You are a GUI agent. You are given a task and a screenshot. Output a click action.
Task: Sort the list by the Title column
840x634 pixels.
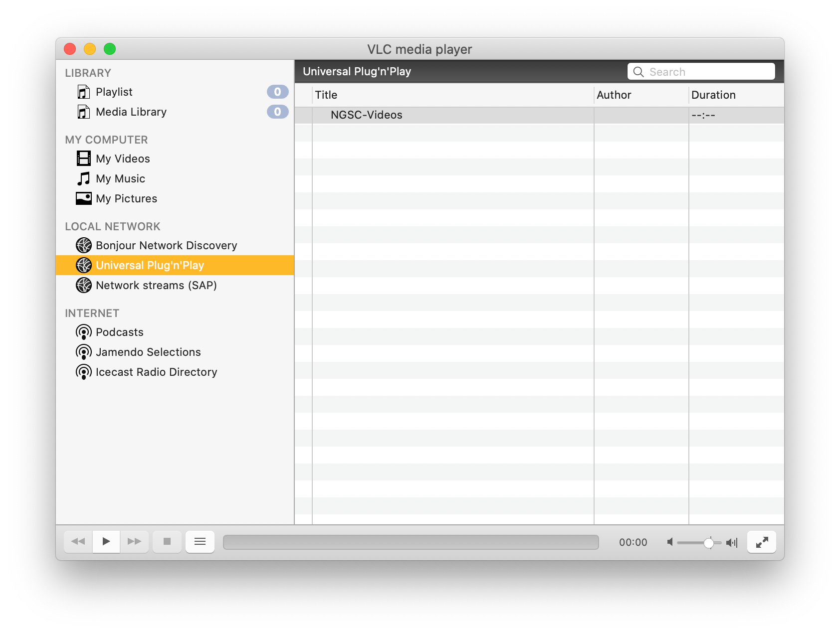453,95
